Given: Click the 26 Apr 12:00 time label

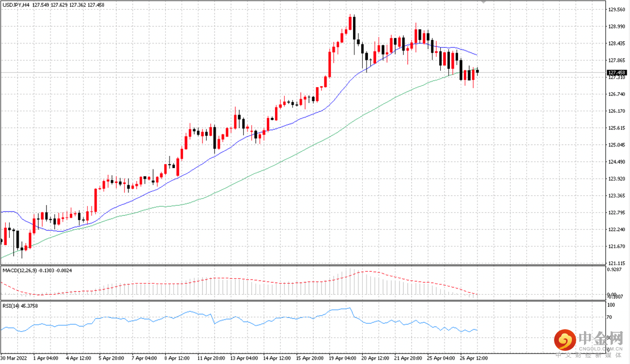Looking at the screenshot, I should click(474, 359).
